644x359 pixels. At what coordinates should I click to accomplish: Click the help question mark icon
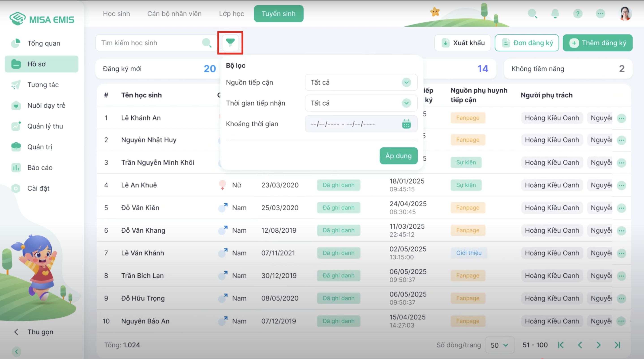pyautogui.click(x=577, y=13)
